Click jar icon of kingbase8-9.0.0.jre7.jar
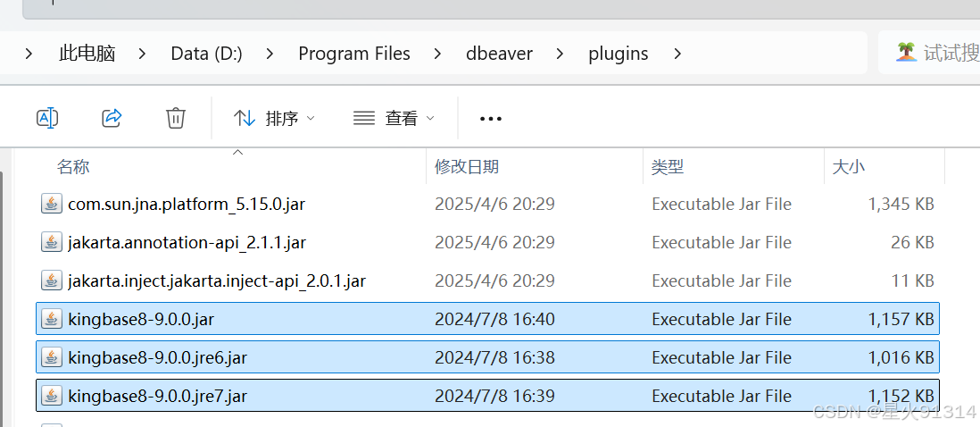This screenshot has width=980, height=427. click(x=51, y=395)
